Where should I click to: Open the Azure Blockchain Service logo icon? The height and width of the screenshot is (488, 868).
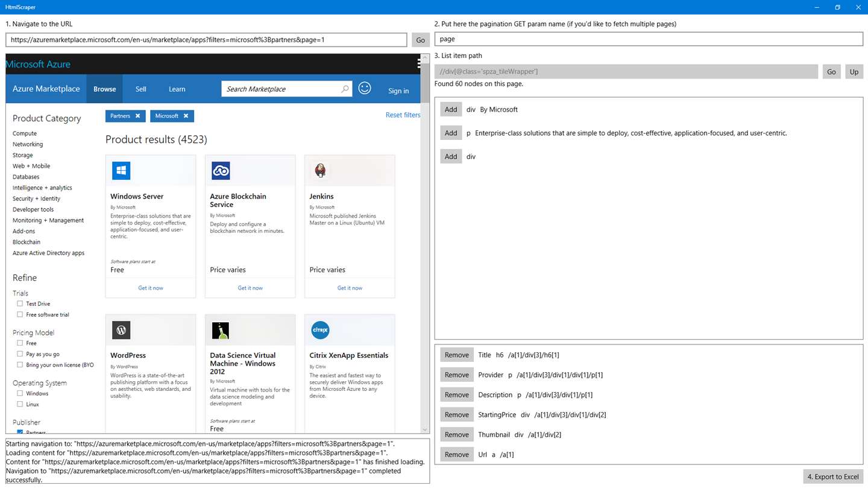[x=221, y=171]
